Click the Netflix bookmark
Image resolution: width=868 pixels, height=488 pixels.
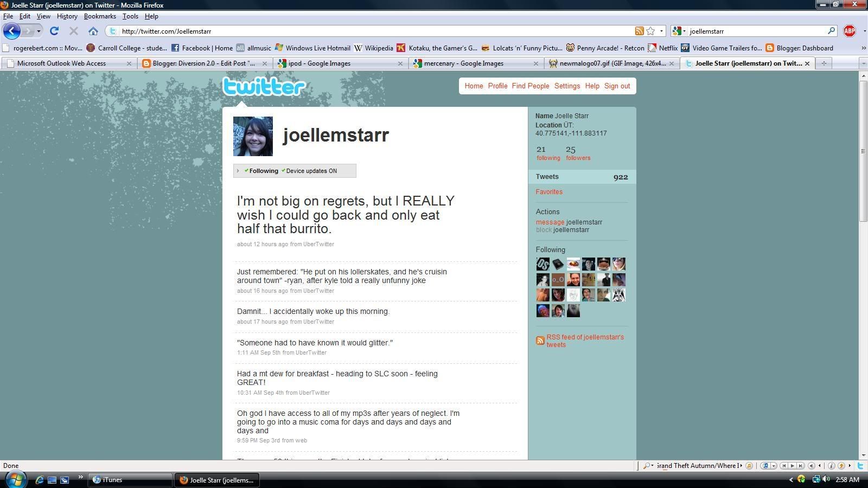tap(663, 48)
